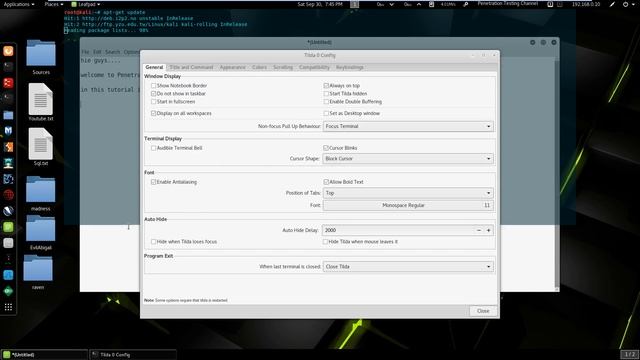This screenshot has width=640, height=360.
Task: Click the key icon in top panel
Action: click(x=466, y=4)
